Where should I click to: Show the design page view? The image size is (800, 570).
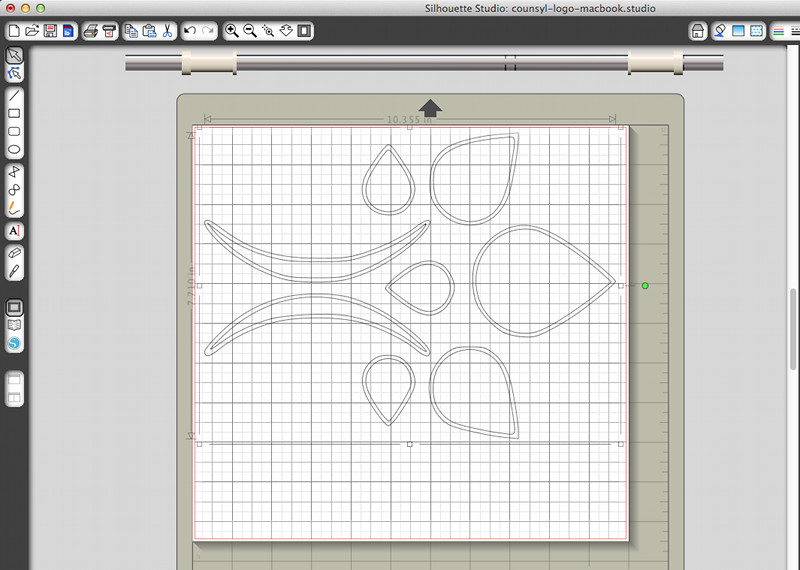coord(14,307)
